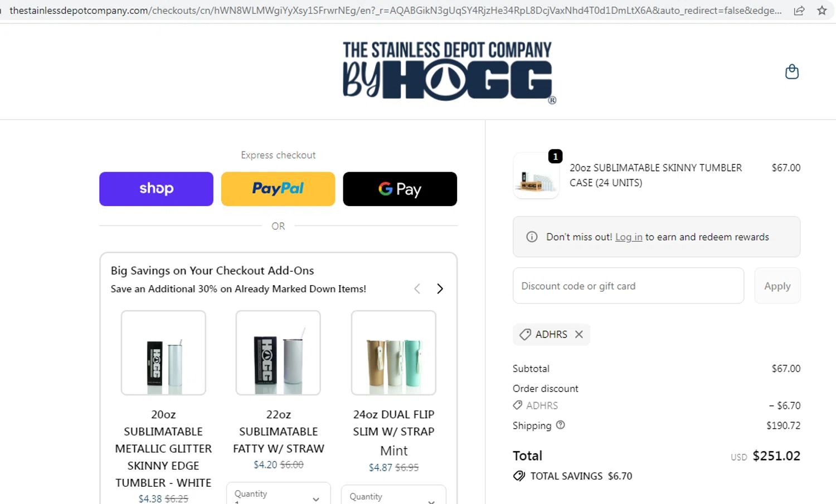836x504 pixels.
Task: Click the Big Savings on Your Checkout Add-Ons heading
Action: click(212, 271)
